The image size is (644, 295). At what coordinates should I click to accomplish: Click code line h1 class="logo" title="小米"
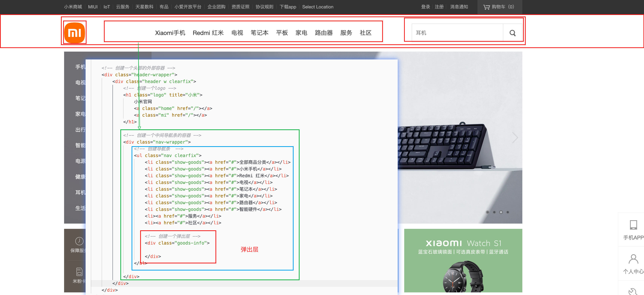click(x=163, y=95)
